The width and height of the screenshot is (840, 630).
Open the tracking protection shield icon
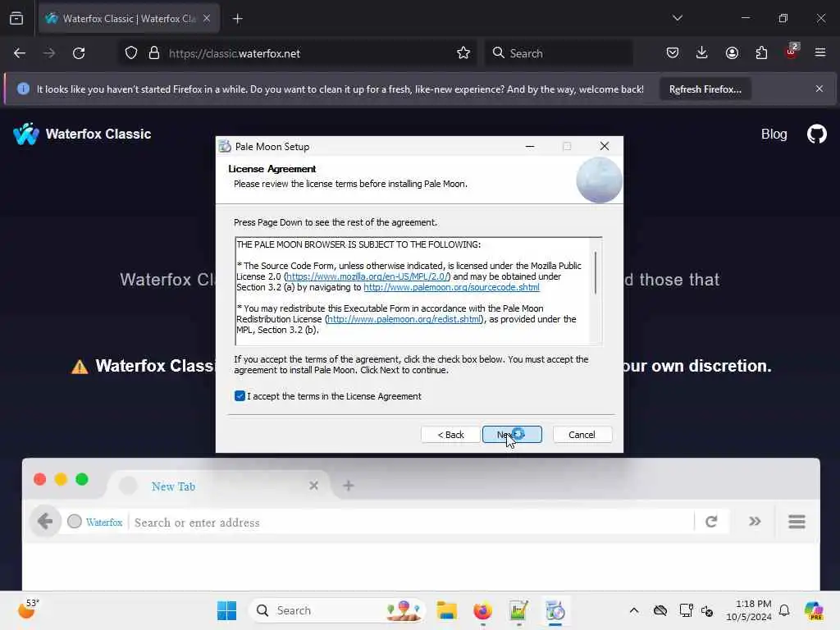point(131,53)
